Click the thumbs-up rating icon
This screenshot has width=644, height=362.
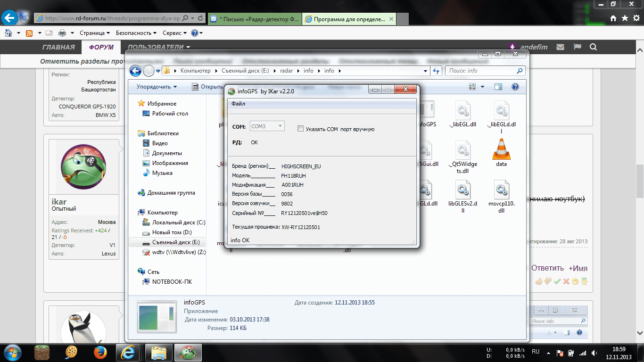tap(539, 281)
